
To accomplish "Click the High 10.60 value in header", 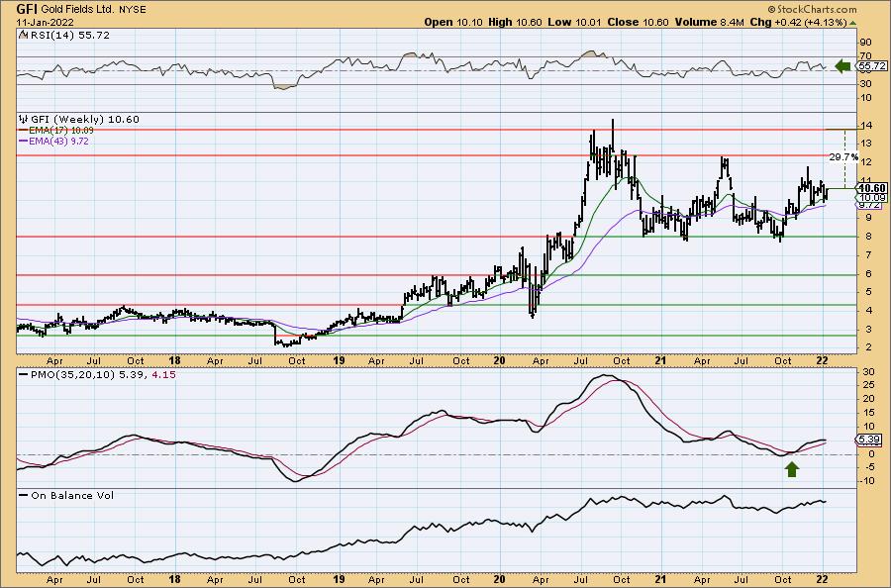I will pyautogui.click(x=515, y=22).
